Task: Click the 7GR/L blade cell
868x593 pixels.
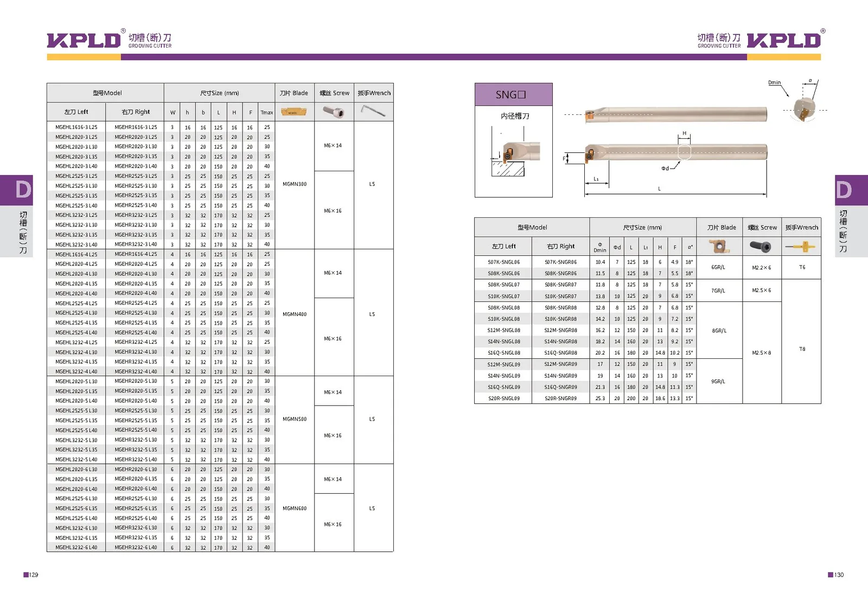Action: click(718, 291)
